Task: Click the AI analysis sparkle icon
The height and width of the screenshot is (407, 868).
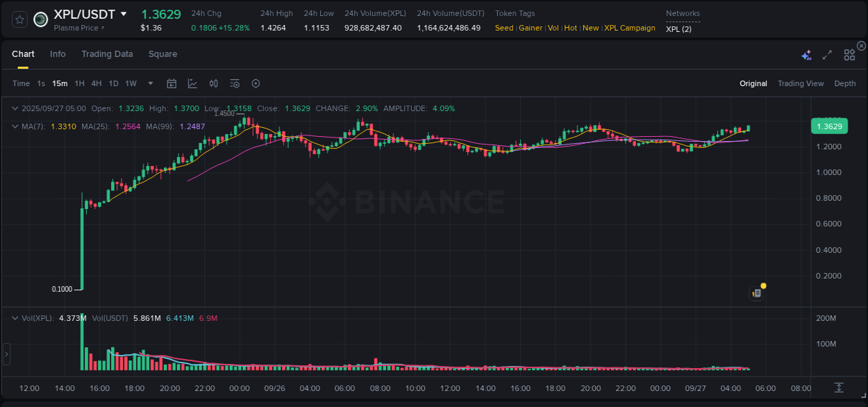Action: pos(806,54)
